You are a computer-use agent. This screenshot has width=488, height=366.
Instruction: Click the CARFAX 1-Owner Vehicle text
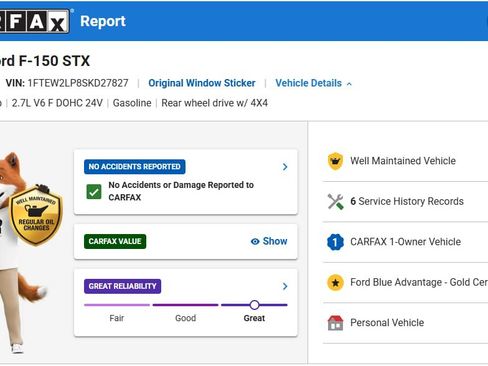[405, 242]
